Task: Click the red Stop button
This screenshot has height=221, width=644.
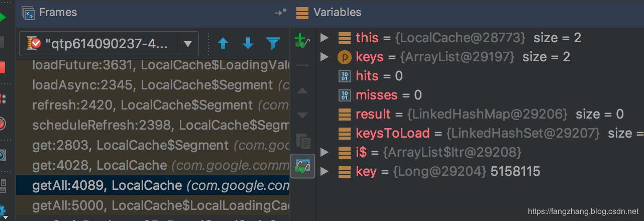Action: pyautogui.click(x=3, y=67)
